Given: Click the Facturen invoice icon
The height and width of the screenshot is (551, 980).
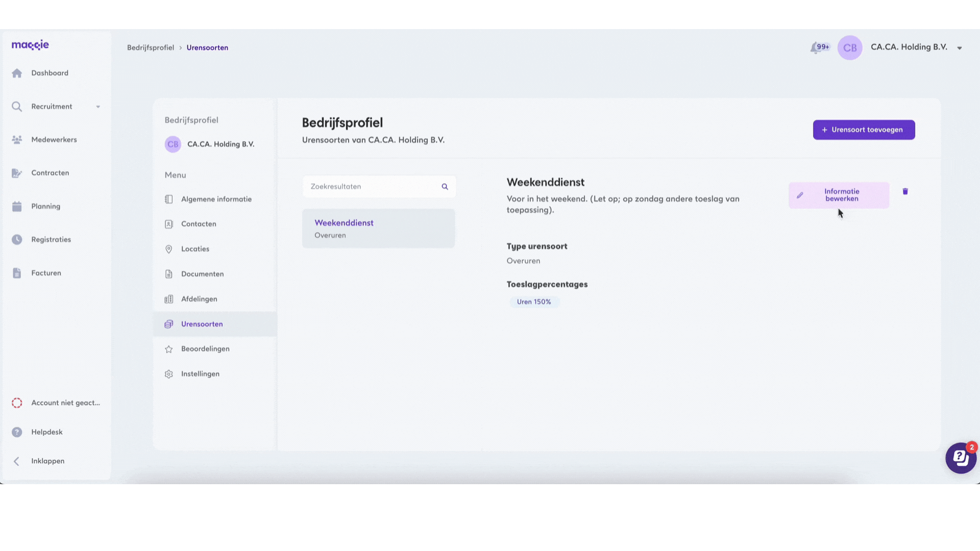Looking at the screenshot, I should click(x=17, y=273).
